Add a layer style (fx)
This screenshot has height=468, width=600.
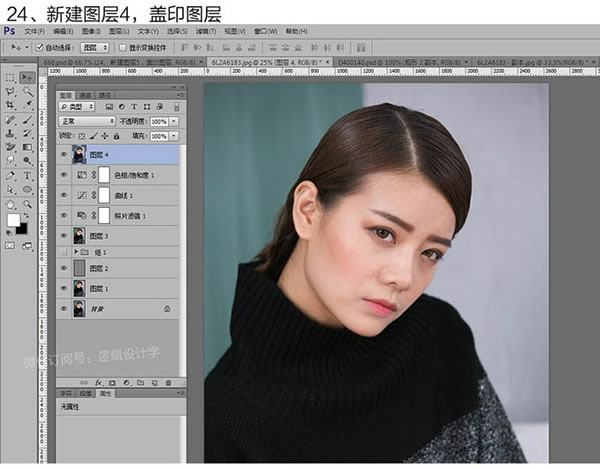tap(98, 383)
